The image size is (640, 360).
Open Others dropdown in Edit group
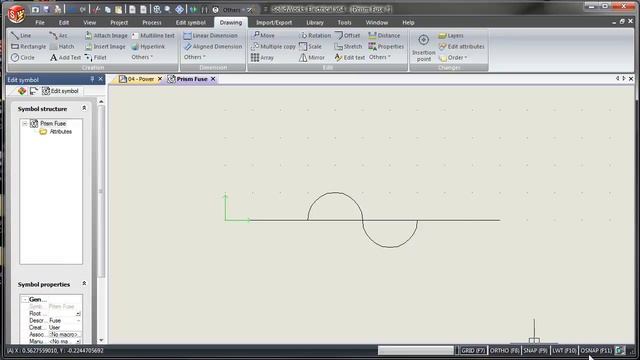click(x=380, y=57)
